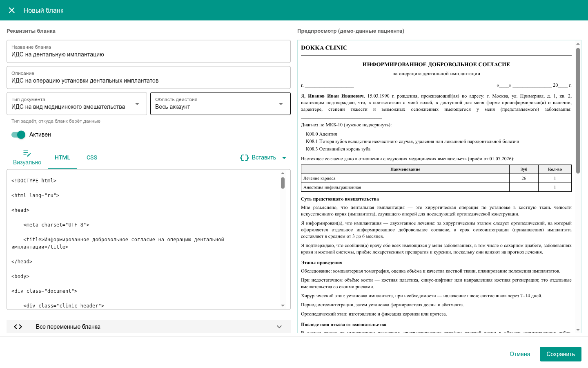
Task: Click the tooth number 26 cell
Action: click(524, 178)
